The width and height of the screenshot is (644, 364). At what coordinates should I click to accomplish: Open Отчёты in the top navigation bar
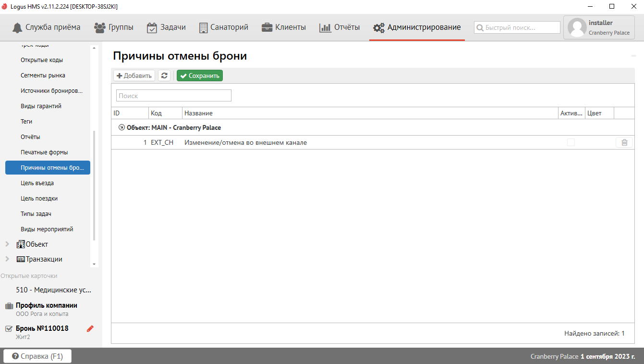(340, 27)
